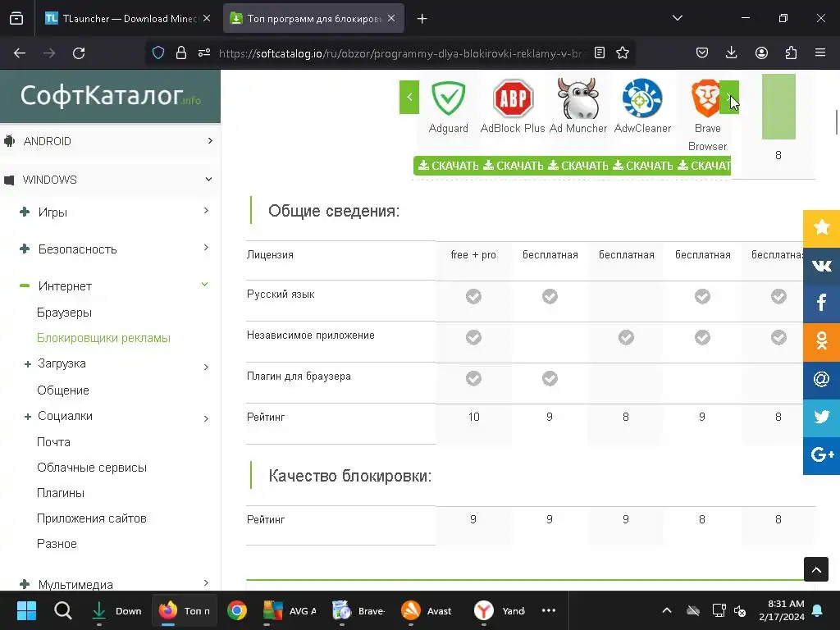840x630 pixels.
Task: Share page on Google Plus
Action: click(821, 455)
